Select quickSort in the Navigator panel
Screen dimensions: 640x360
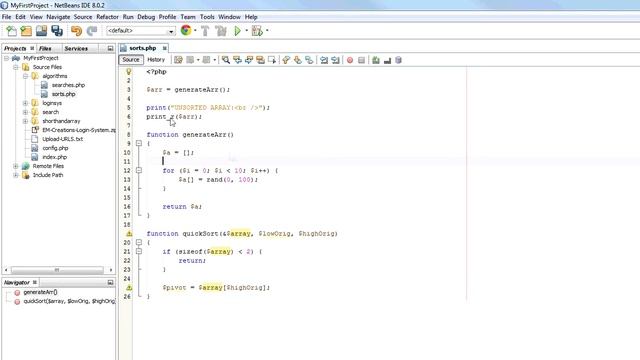click(x=69, y=301)
